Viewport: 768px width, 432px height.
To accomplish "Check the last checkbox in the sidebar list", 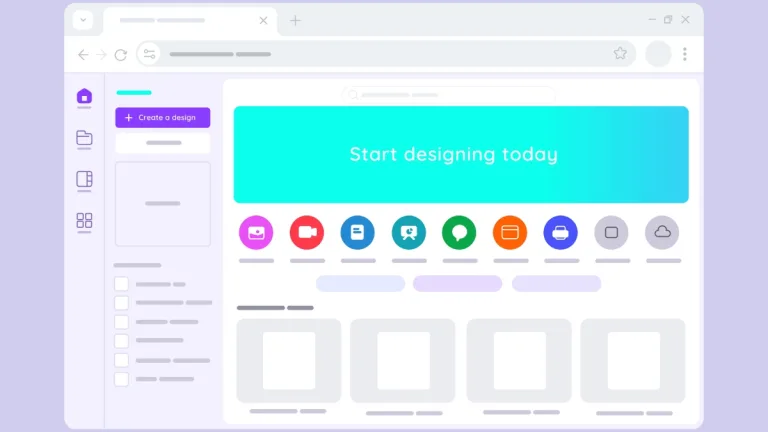I will 121,379.
